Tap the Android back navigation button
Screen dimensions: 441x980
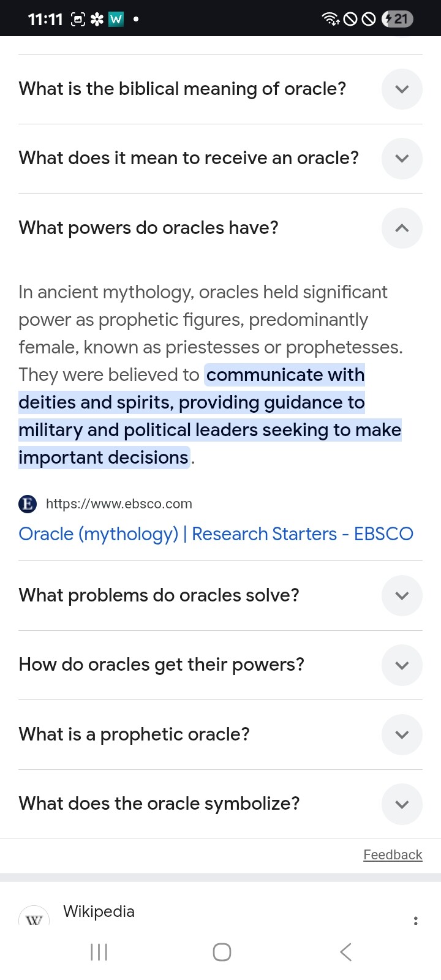click(345, 952)
